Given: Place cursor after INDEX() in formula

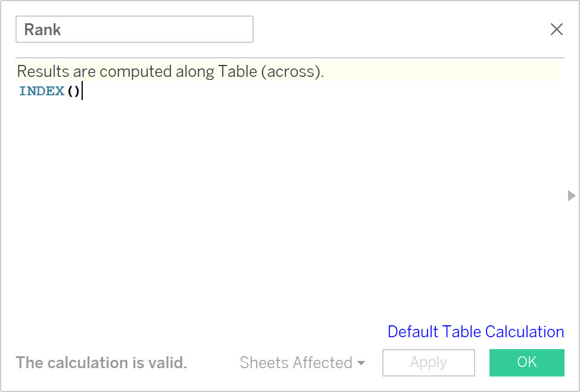Looking at the screenshot, I should pos(81,91).
